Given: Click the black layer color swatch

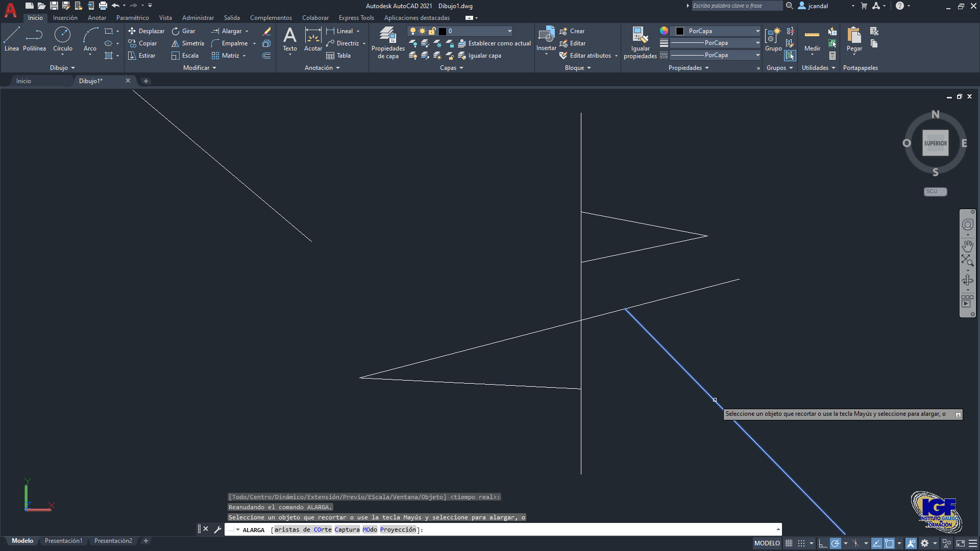Looking at the screenshot, I should [443, 31].
